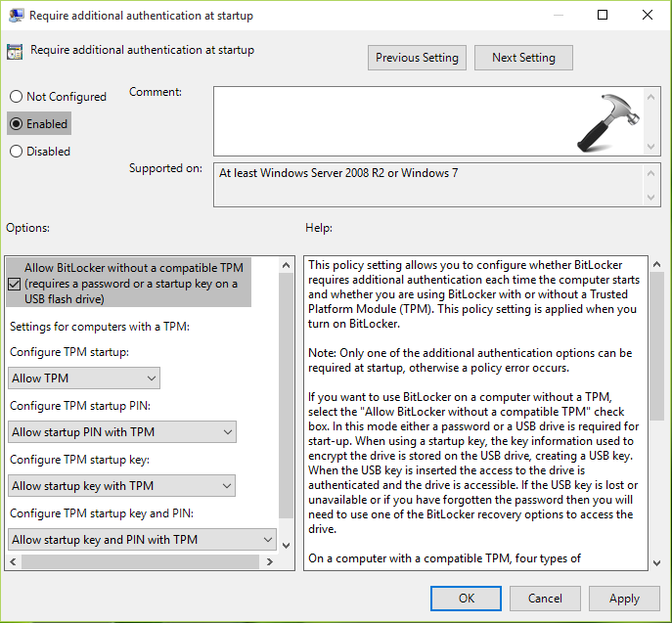Viewport: 672px width, 623px height.
Task: Uncheck Allow BitLocker without a compatible TPM
Action: point(14,284)
